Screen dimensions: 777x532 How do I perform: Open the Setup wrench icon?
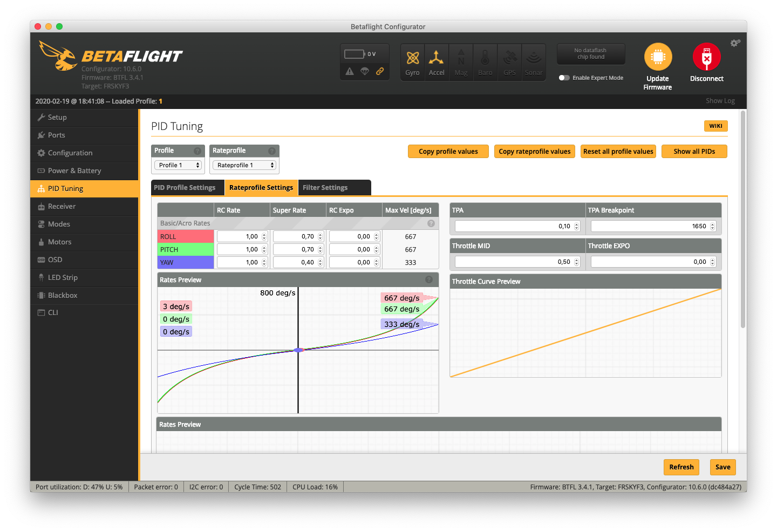(41, 117)
